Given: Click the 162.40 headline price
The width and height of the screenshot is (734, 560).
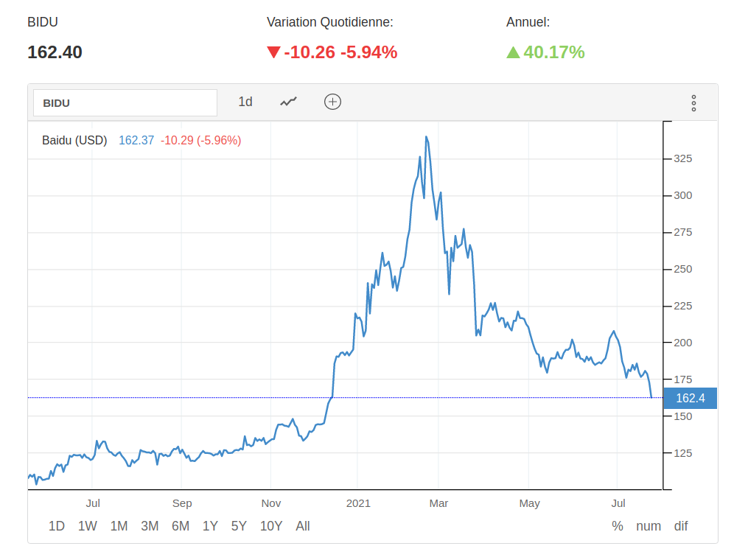Looking at the screenshot, I should [x=55, y=52].
